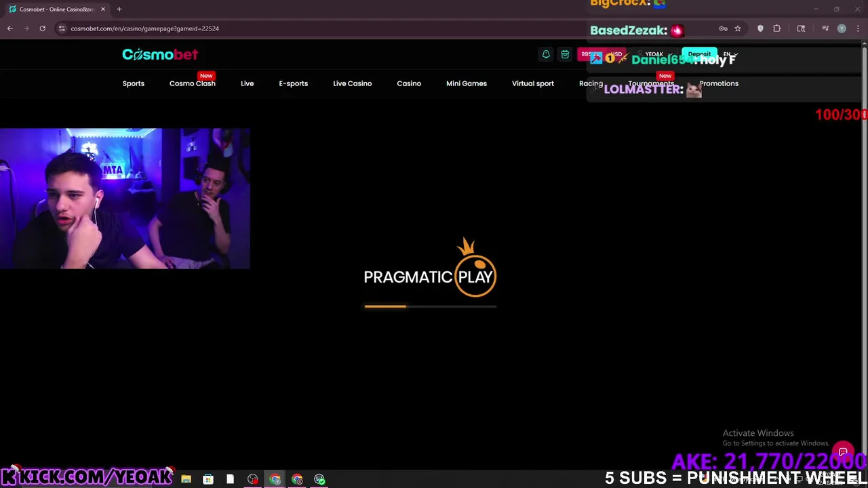
Task: Navigate to E-sports
Action: point(294,83)
